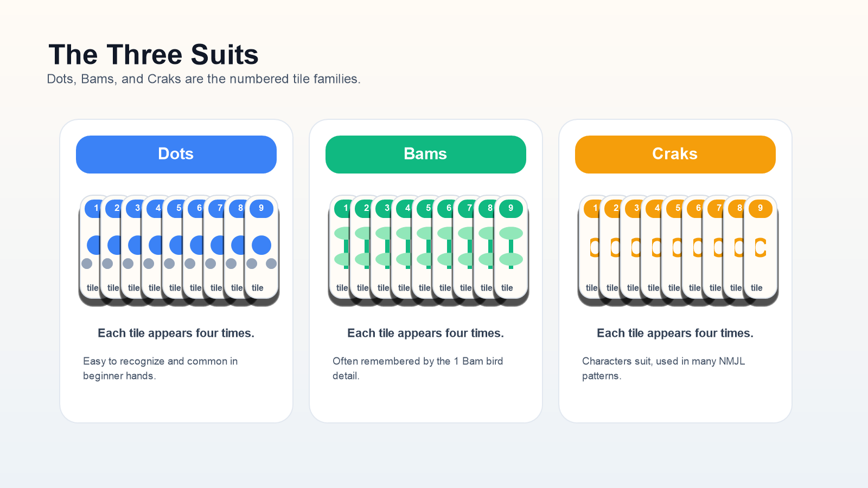Click the number 7 badge on Bams tile
This screenshot has width=868, height=488.
point(465,208)
